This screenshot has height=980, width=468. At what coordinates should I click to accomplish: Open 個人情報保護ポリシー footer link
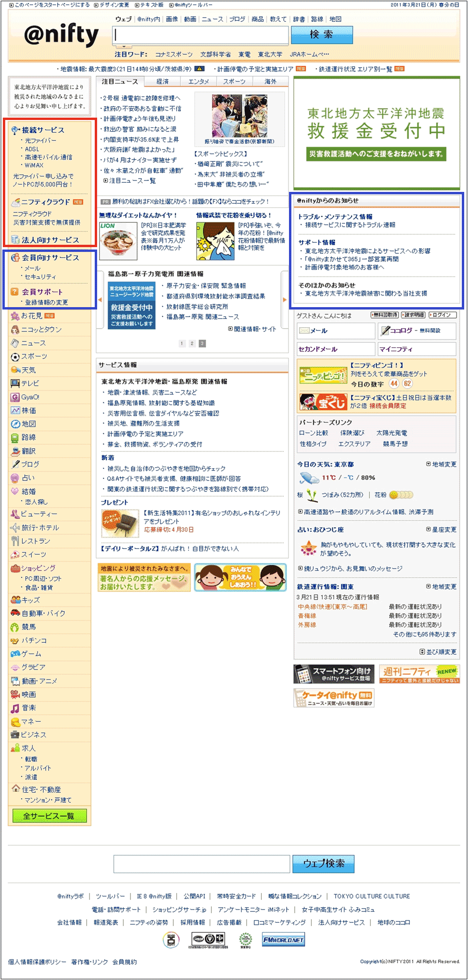[38, 962]
